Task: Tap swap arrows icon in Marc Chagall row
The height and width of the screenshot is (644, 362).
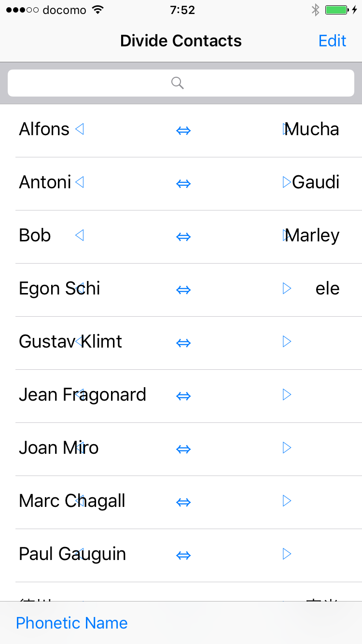Action: (x=183, y=502)
